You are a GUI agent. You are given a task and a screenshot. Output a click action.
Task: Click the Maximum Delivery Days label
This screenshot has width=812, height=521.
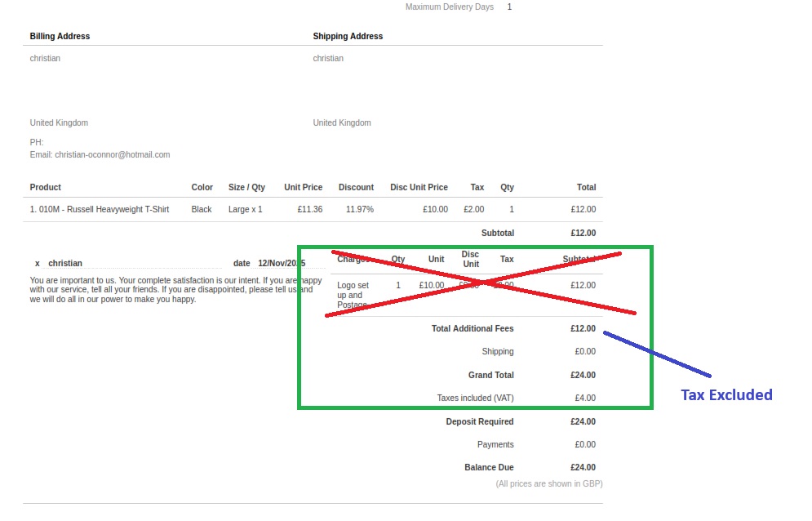[x=449, y=7]
